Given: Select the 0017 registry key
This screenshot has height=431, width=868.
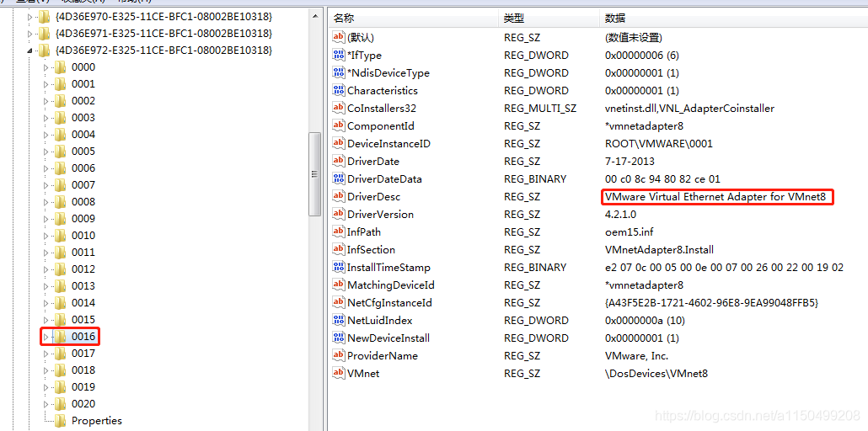Looking at the screenshot, I should [83, 354].
